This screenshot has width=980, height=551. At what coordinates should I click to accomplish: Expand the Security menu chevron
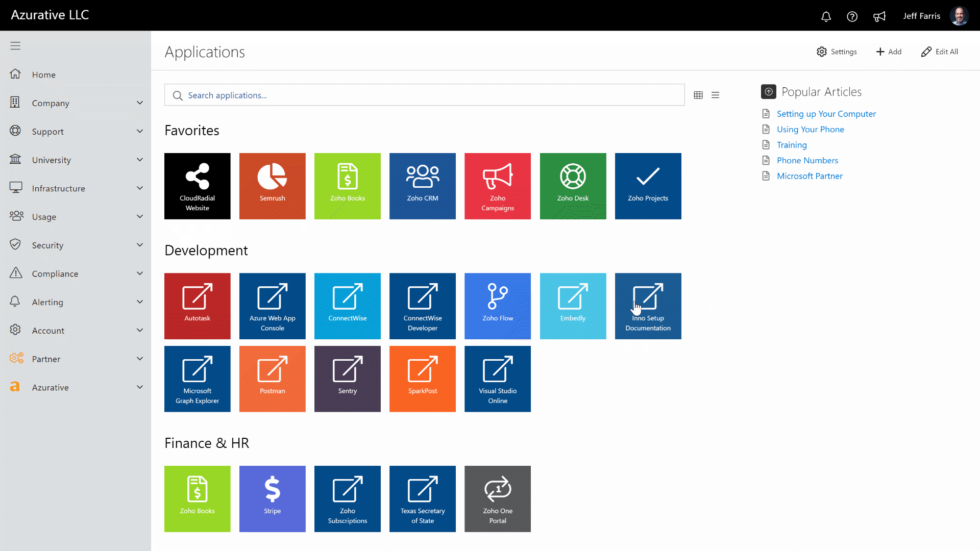(140, 245)
